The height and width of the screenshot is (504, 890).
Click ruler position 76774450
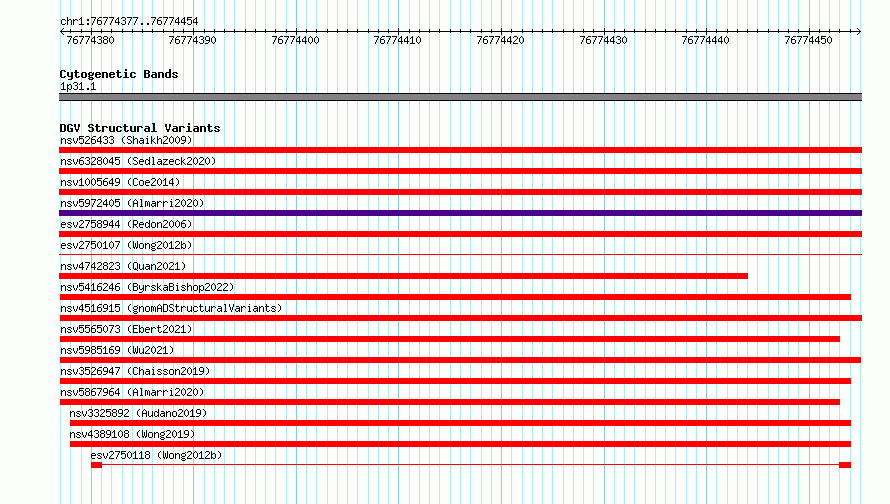[x=808, y=40]
